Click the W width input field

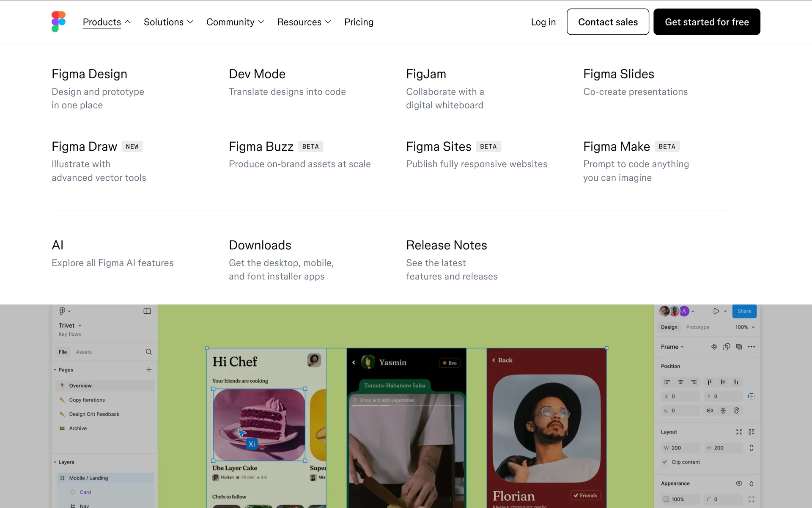[x=680, y=448]
